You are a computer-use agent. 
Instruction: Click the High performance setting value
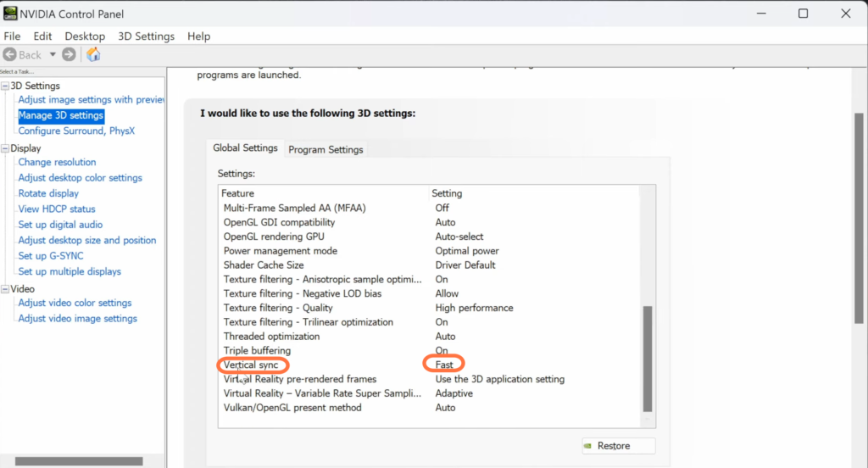pyautogui.click(x=474, y=308)
